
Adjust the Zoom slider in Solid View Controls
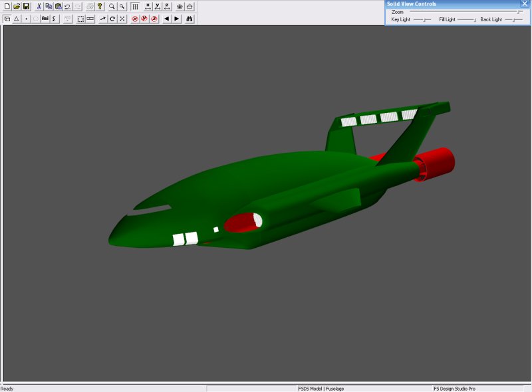click(x=466, y=12)
